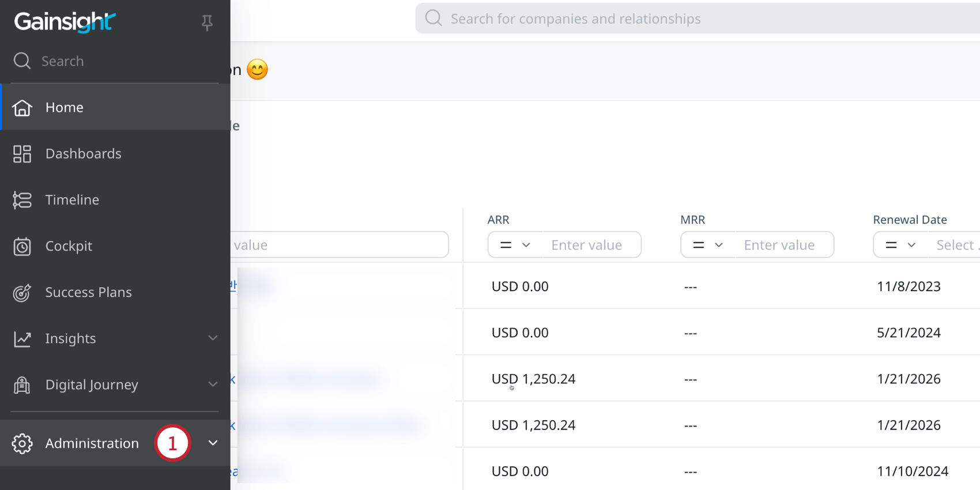Viewport: 980px width, 490px height.
Task: Open Dashboards via its grid icon
Action: coord(22,153)
